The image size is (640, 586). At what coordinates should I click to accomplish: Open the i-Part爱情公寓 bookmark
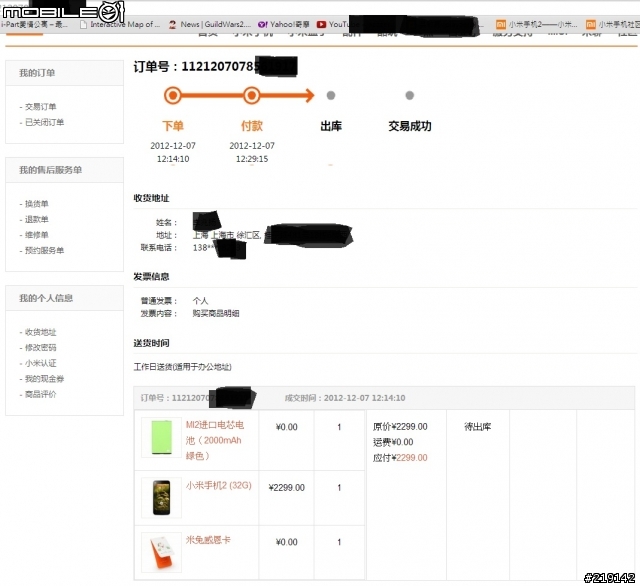(x=34, y=24)
